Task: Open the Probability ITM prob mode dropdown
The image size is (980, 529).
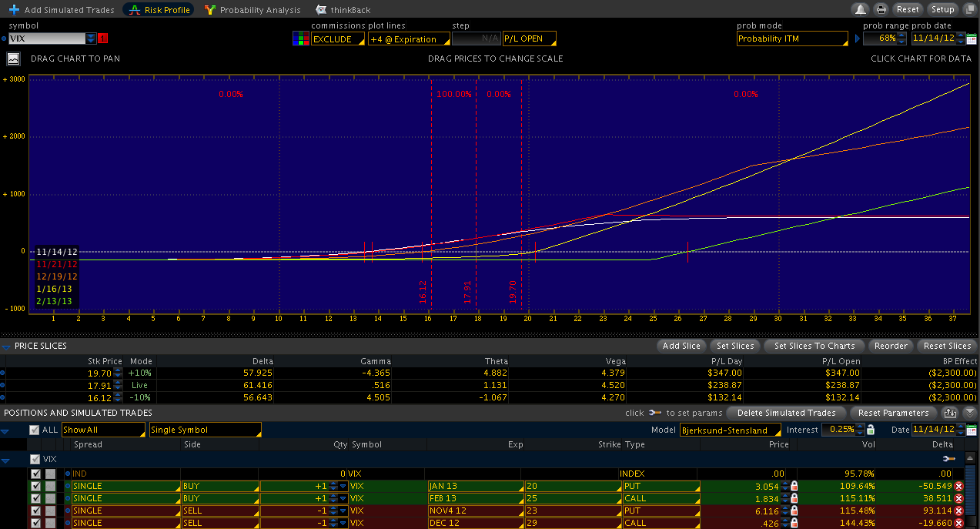Action: pyautogui.click(x=792, y=39)
